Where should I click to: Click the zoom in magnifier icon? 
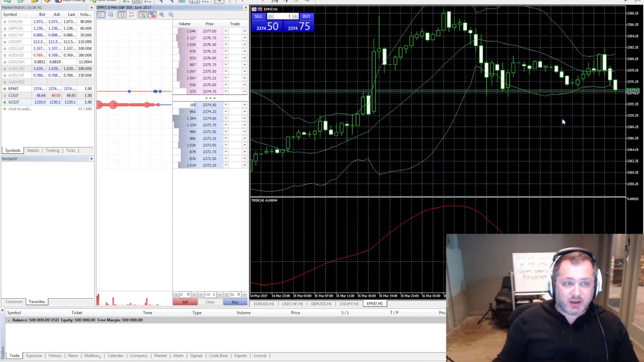pos(162,15)
